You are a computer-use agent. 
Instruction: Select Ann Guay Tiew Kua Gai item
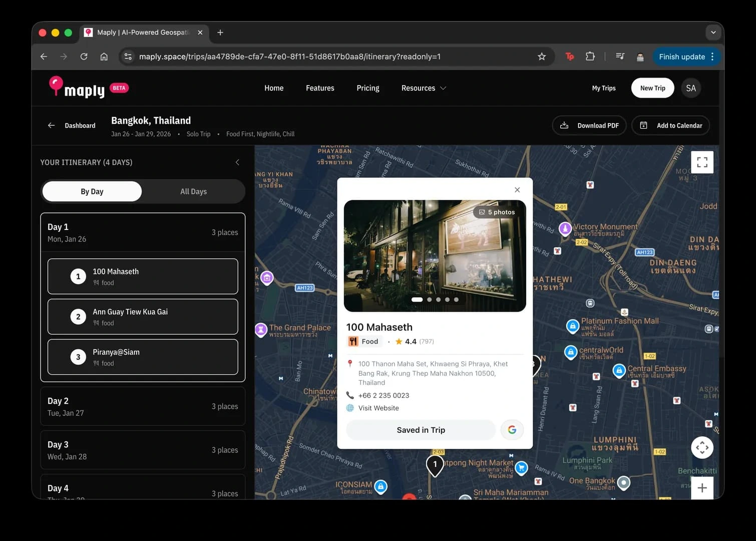click(143, 317)
